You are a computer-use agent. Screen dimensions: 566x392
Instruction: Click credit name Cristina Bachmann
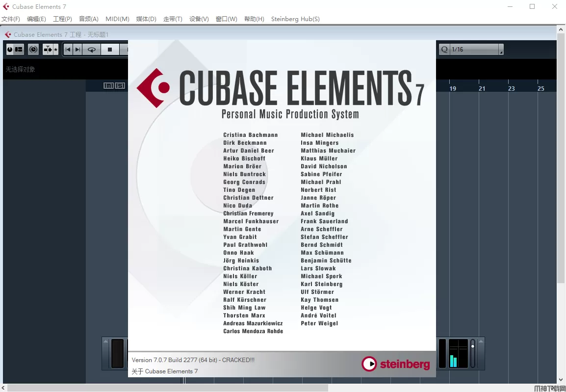[x=251, y=134]
